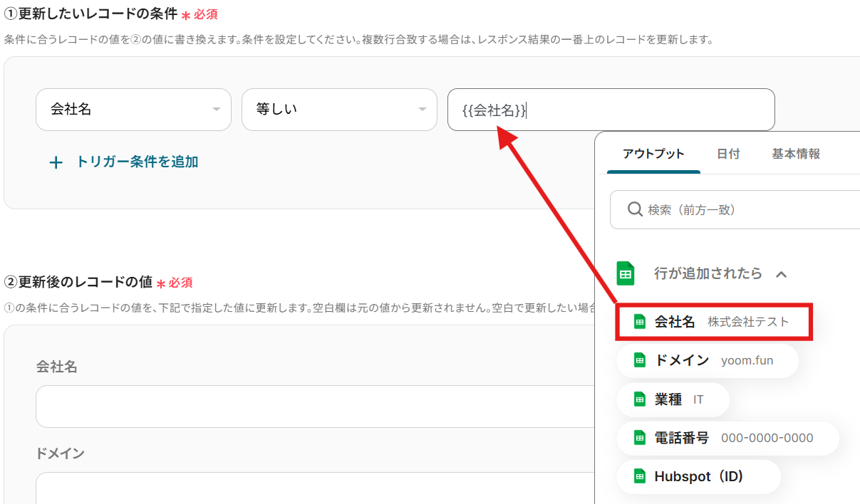
Task: Open the 等しい operator dropdown
Action: point(339,110)
